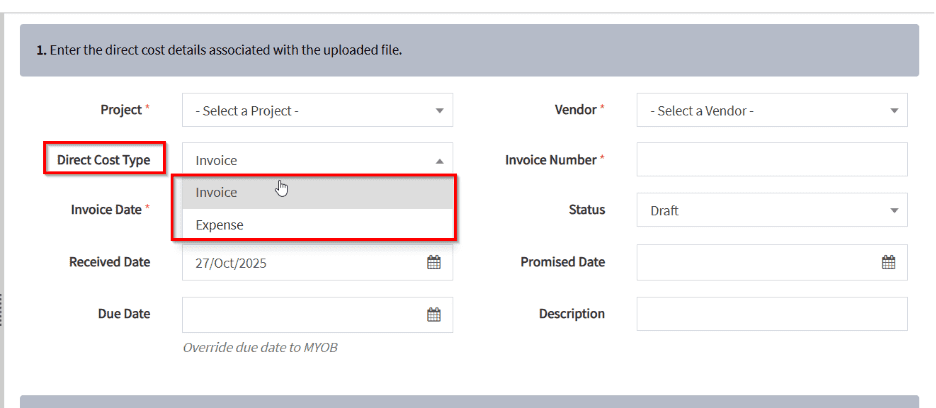Click the '- Select a Project -' placeholder text

(248, 111)
